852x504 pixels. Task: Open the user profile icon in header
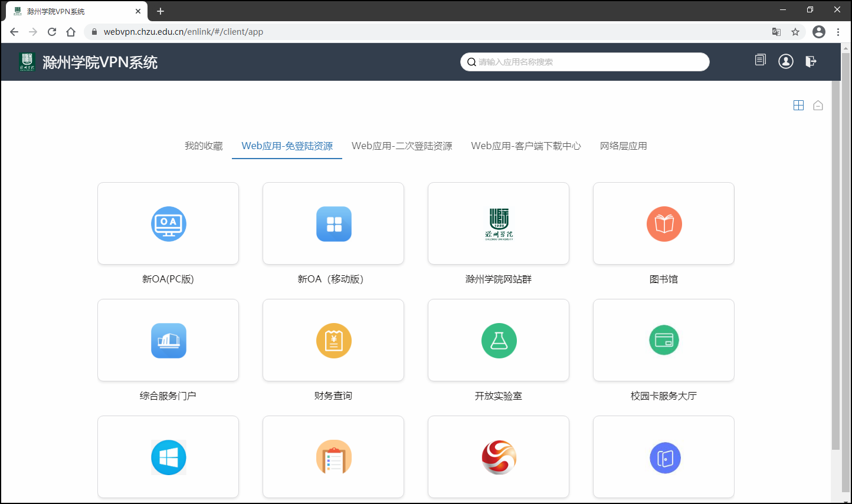click(786, 61)
